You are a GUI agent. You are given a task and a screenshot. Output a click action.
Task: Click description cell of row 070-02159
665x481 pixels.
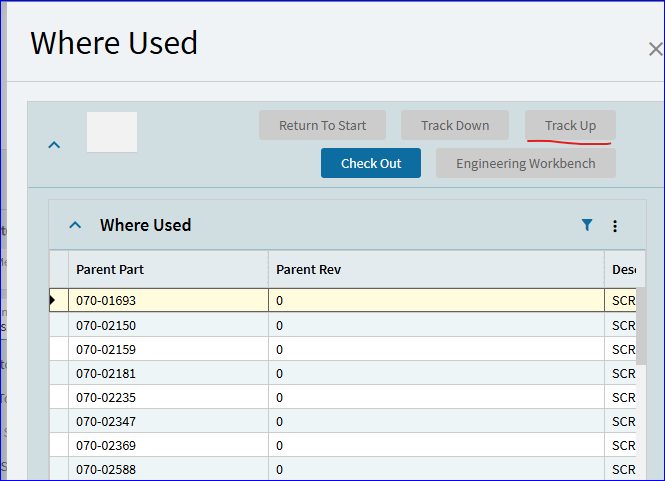pyautogui.click(x=620, y=349)
